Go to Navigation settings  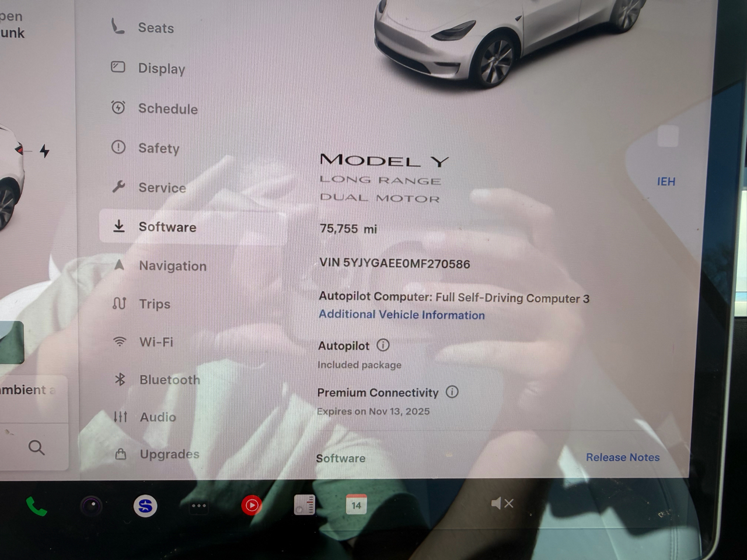pyautogui.click(x=172, y=266)
